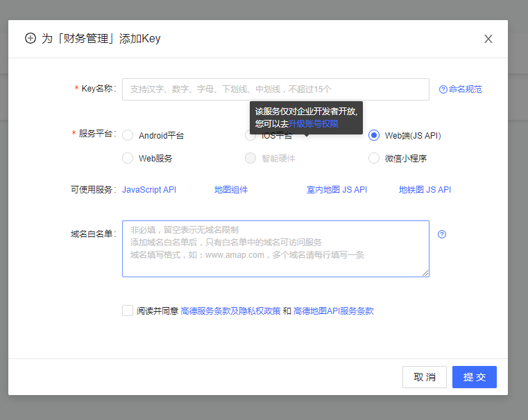This screenshot has height=420, width=528.
Task: Open the 地图组件 service link
Action: [x=231, y=190]
